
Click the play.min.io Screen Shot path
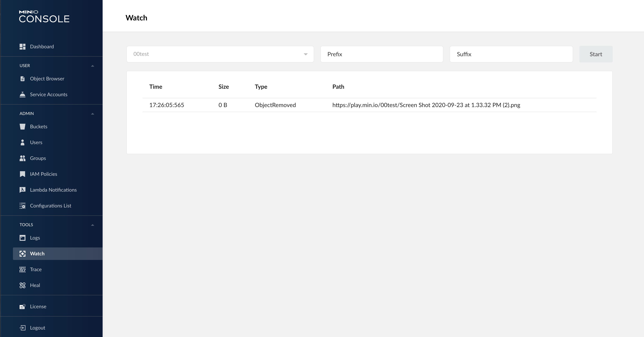(426, 105)
